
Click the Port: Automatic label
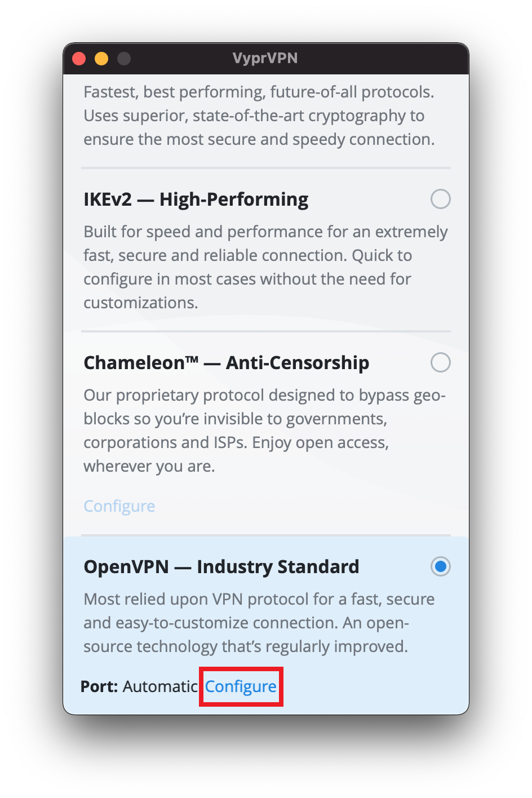[x=135, y=686]
